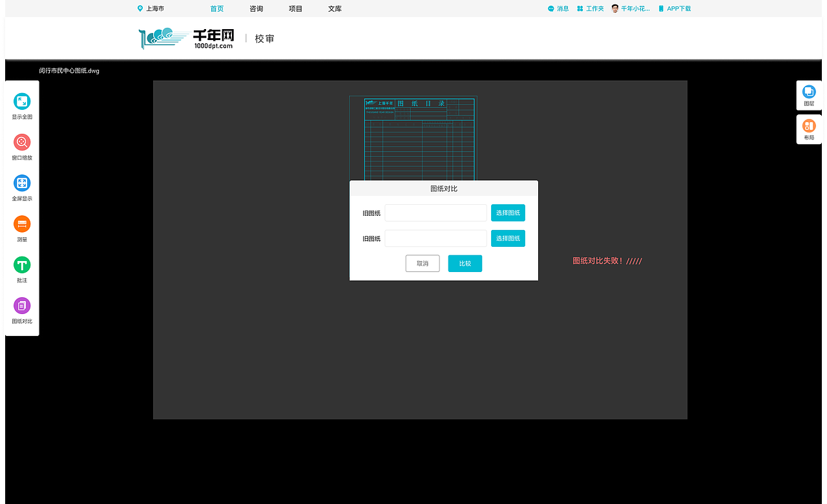Viewport: 827px width, 504px height.
Task: Click the 千年网 logo
Action: pyautogui.click(x=187, y=39)
